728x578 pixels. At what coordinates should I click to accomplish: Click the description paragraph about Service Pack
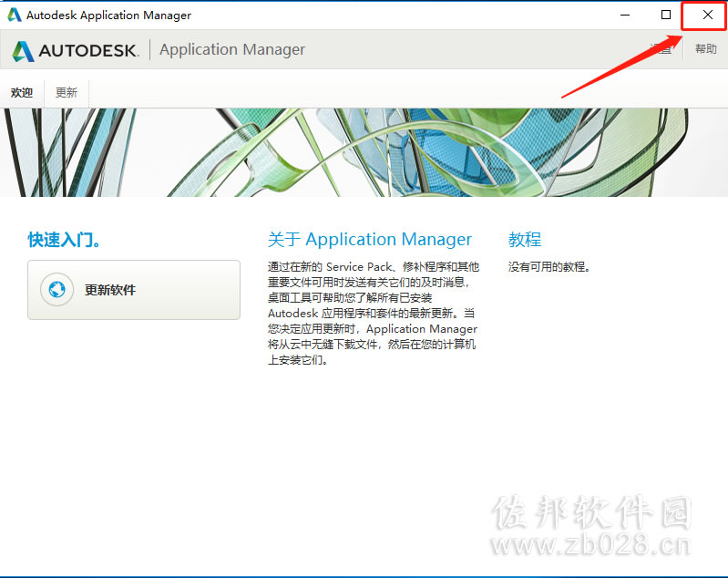tap(374, 314)
